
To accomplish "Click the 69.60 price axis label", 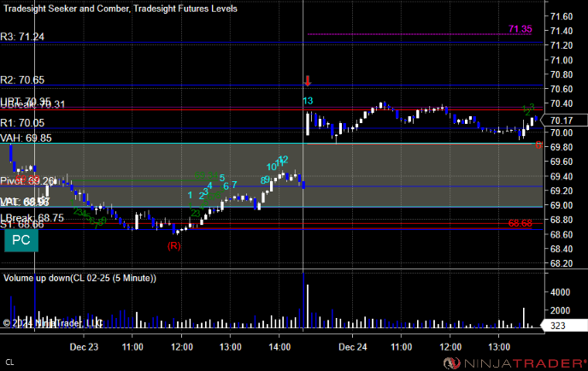I will point(562,162).
